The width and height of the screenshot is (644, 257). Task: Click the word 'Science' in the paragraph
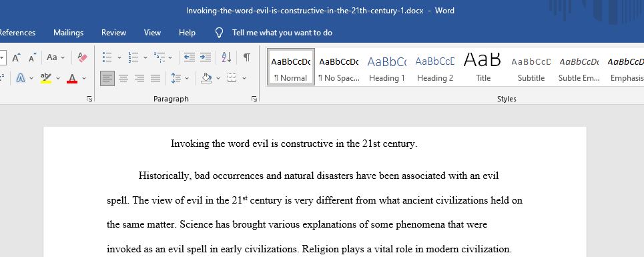pyautogui.click(x=196, y=224)
